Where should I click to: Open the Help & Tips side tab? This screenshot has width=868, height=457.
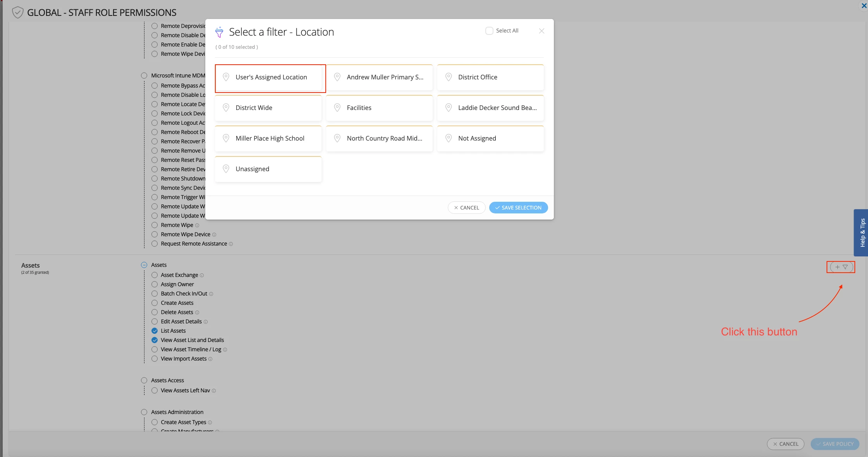(x=861, y=233)
